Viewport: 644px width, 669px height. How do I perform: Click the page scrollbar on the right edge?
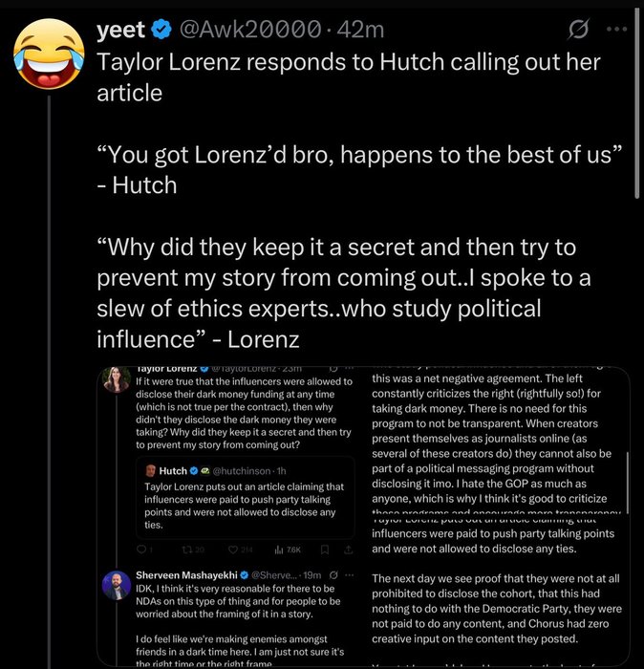point(638,96)
